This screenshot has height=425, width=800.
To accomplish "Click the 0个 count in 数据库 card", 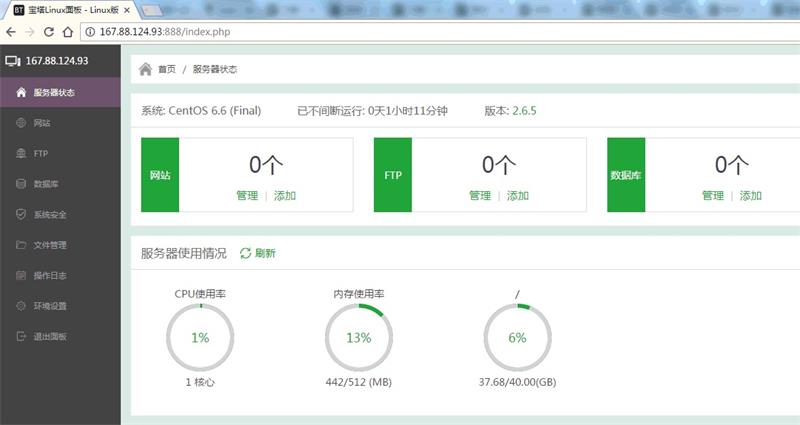I will (x=732, y=165).
